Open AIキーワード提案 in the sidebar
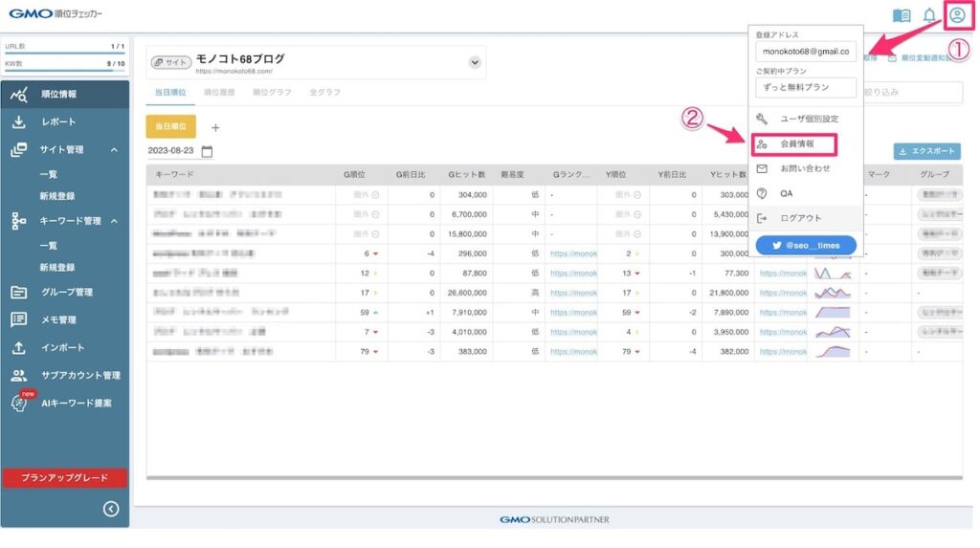This screenshot has height=548, width=980. 65,404
